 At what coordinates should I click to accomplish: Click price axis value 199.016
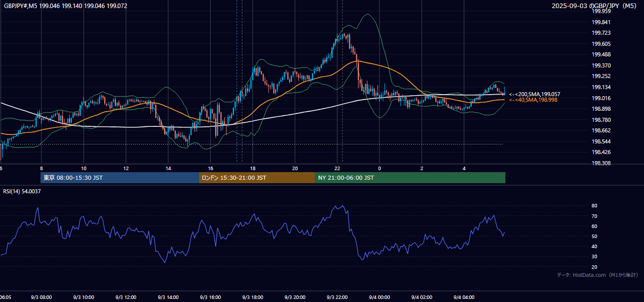click(x=601, y=98)
